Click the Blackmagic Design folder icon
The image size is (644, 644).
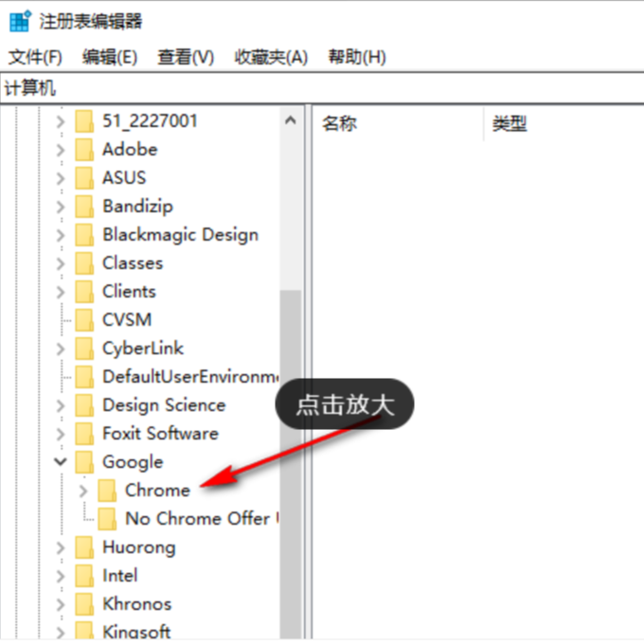coord(84,235)
